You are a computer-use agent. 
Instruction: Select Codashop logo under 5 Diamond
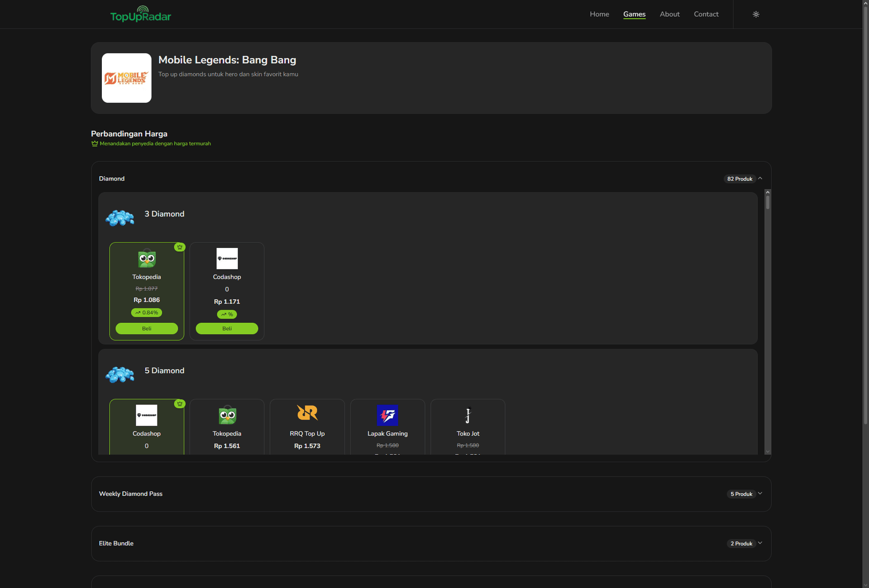[x=147, y=415]
